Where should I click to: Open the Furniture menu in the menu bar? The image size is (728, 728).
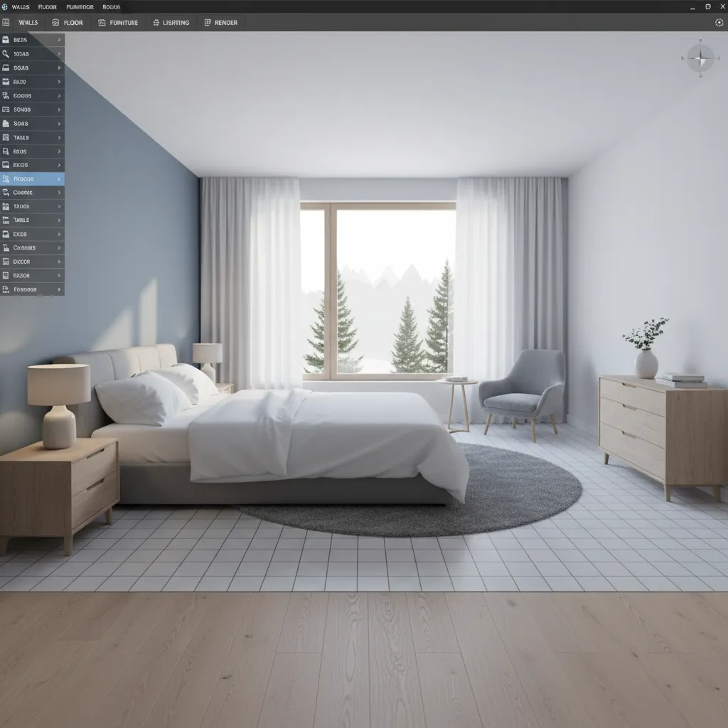pos(80,6)
